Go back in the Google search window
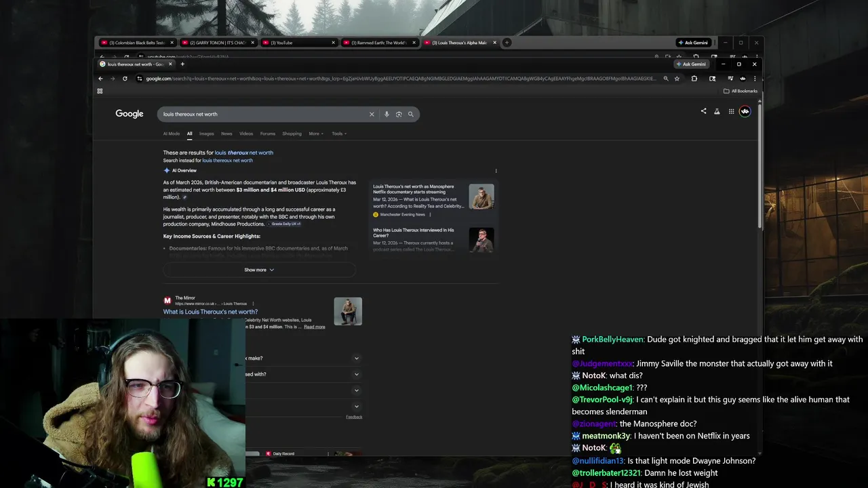Viewport: 868px width, 488px height. [100, 79]
